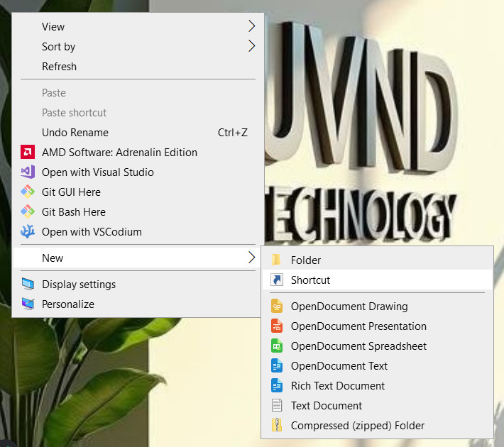The width and height of the screenshot is (504, 447).
Task: Select Open with VSCodium label
Action: tap(92, 232)
